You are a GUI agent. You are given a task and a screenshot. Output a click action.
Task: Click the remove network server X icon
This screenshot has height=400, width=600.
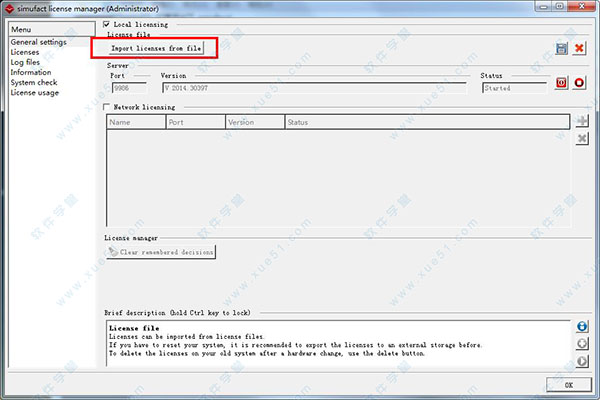tap(582, 137)
